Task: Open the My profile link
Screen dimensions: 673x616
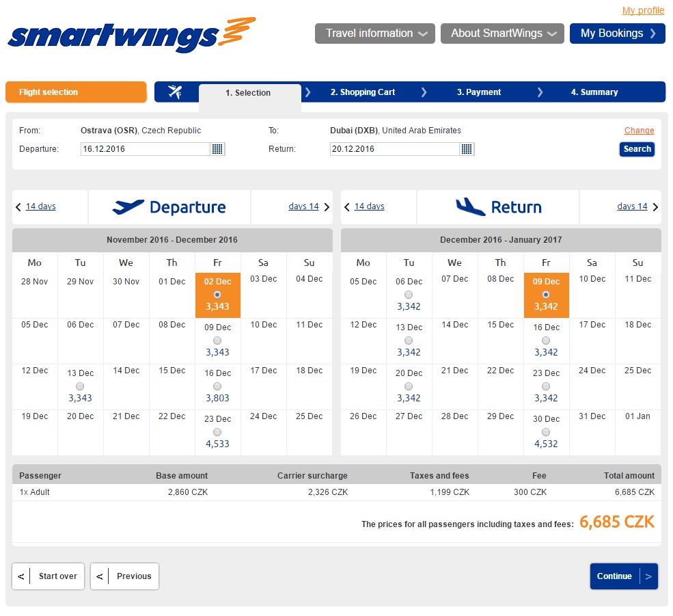Action: tap(643, 10)
